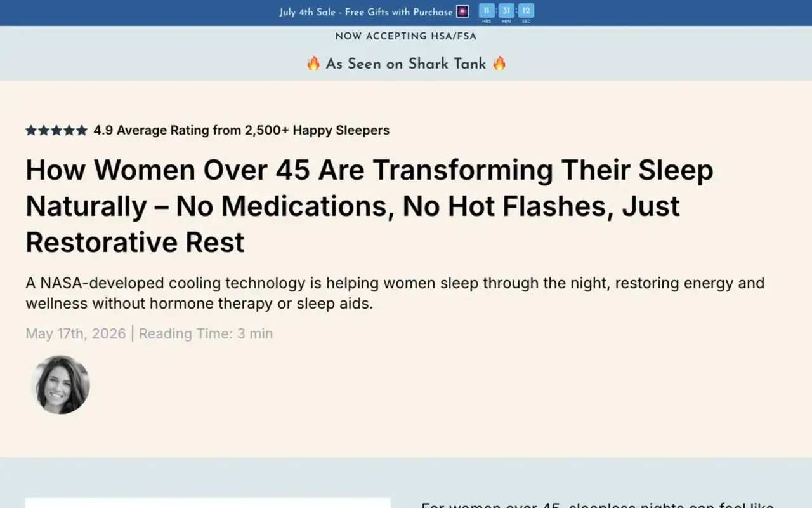This screenshot has width=812, height=508.
Task: Click the As Seen on Shark Tank text
Action: coord(406,63)
